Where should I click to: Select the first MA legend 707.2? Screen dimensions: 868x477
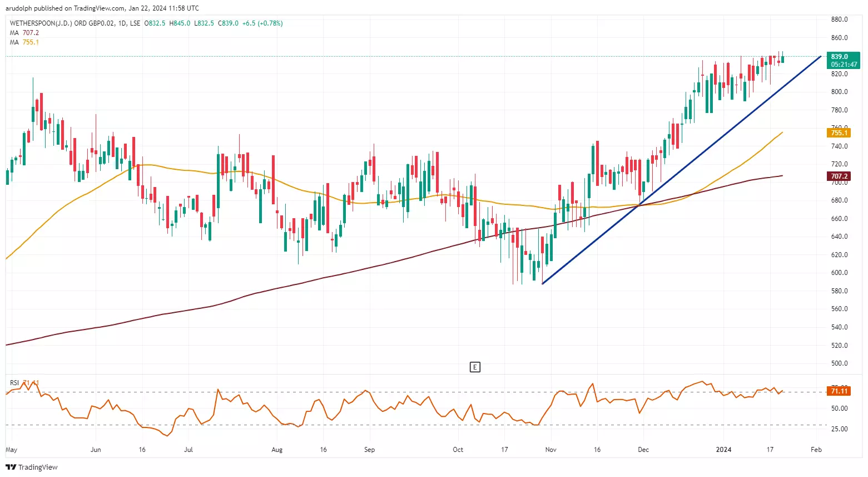coord(24,33)
